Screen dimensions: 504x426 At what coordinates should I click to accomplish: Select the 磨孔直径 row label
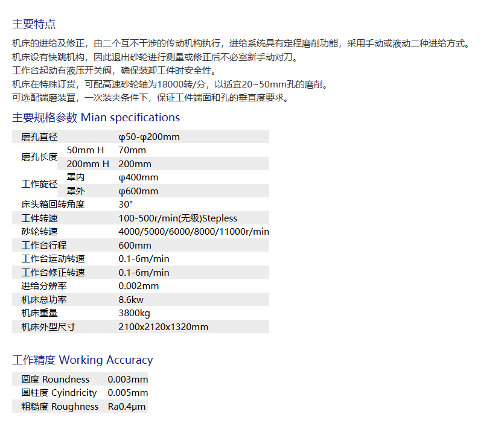click(x=39, y=137)
